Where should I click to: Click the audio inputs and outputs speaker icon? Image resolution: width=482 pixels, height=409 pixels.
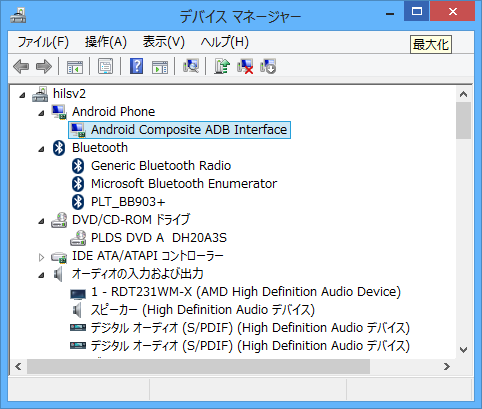coord(58,274)
